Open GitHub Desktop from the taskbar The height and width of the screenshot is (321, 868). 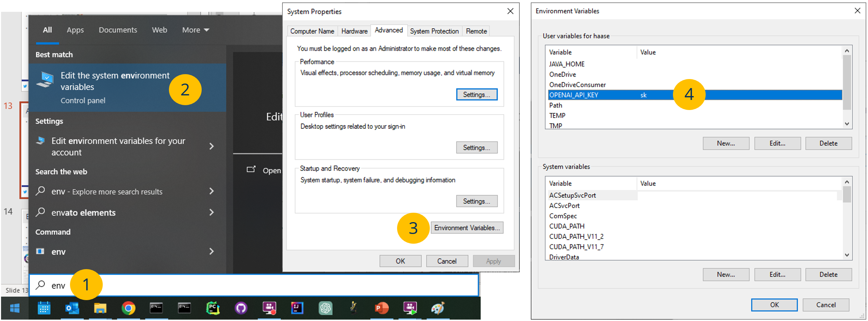tap(241, 308)
